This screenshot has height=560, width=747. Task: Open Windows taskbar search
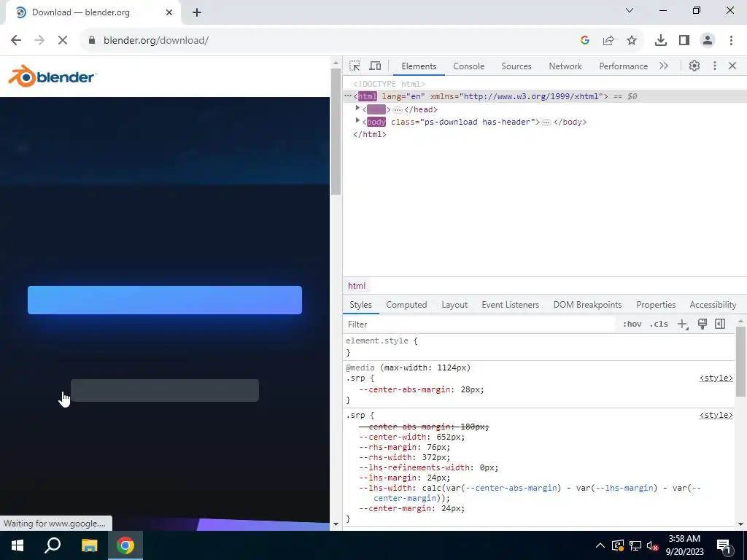(x=53, y=545)
